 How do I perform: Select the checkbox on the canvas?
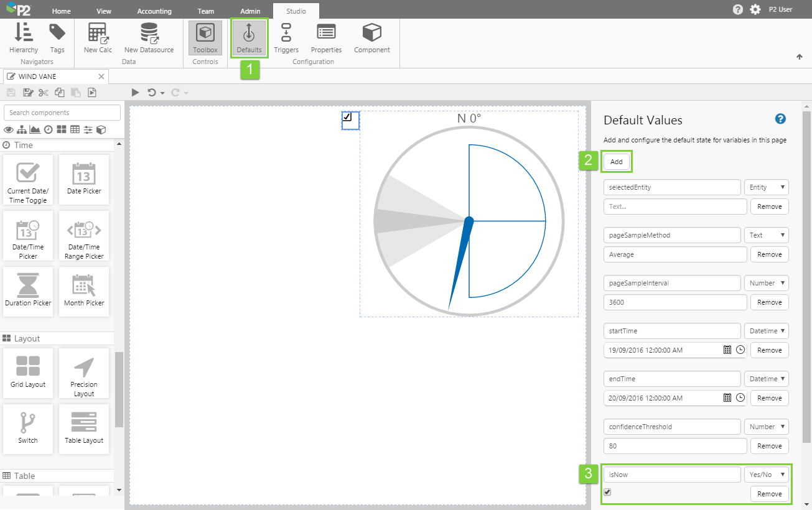(347, 117)
